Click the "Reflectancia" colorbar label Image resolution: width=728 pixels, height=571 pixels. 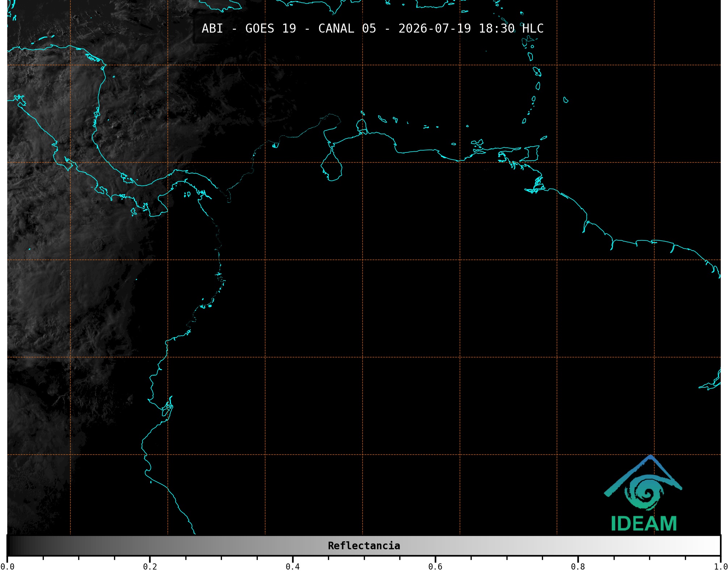click(x=364, y=546)
